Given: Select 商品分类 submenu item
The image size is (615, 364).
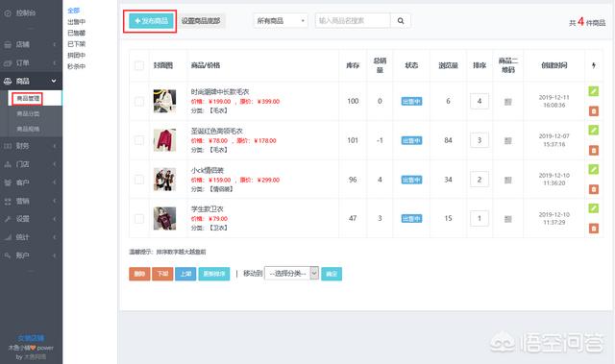Looking at the screenshot, I should pos(28,114).
